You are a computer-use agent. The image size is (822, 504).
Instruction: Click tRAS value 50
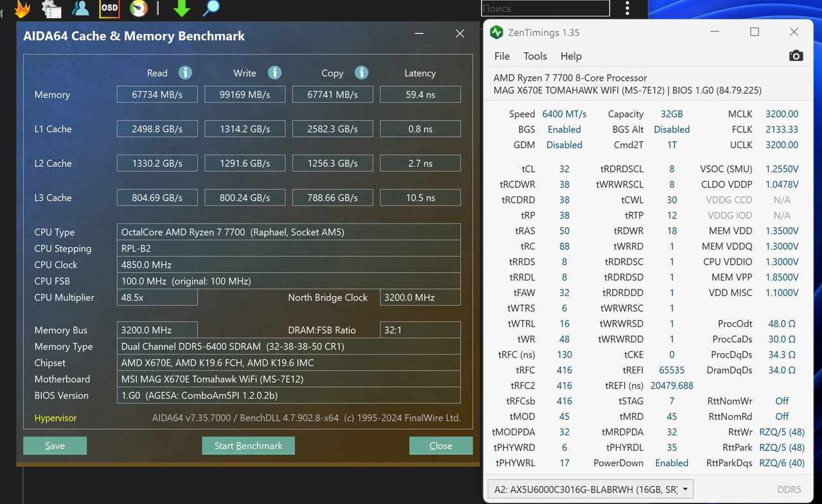(x=564, y=230)
